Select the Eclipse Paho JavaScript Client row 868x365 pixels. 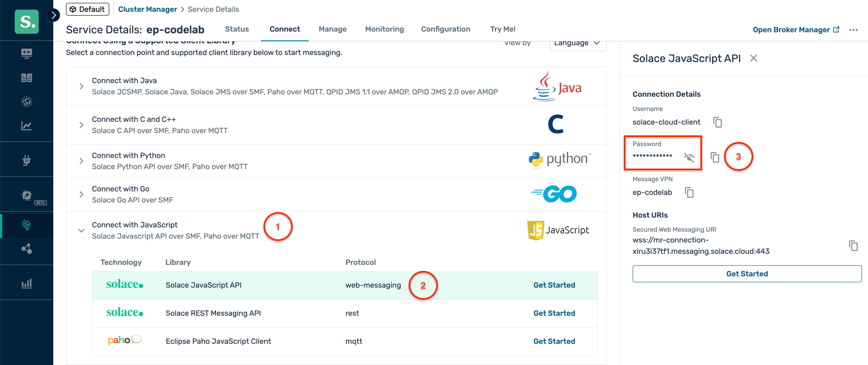[218, 341]
